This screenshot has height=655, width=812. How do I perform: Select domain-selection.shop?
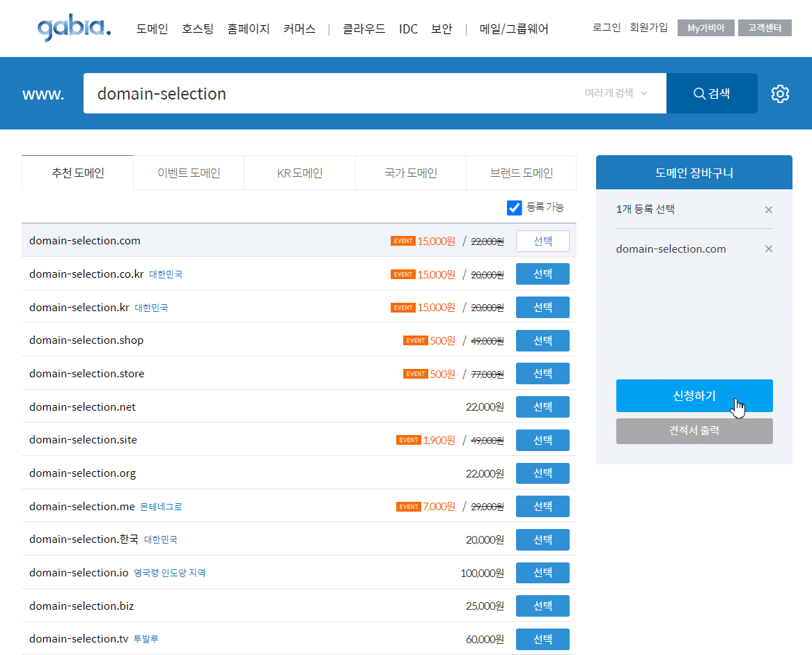pyautogui.click(x=542, y=340)
